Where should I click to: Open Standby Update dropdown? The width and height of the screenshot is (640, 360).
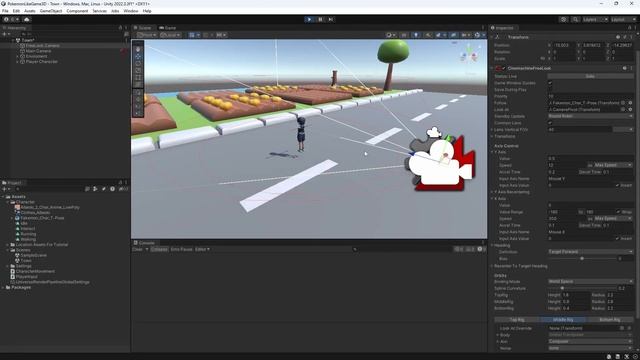coord(591,116)
